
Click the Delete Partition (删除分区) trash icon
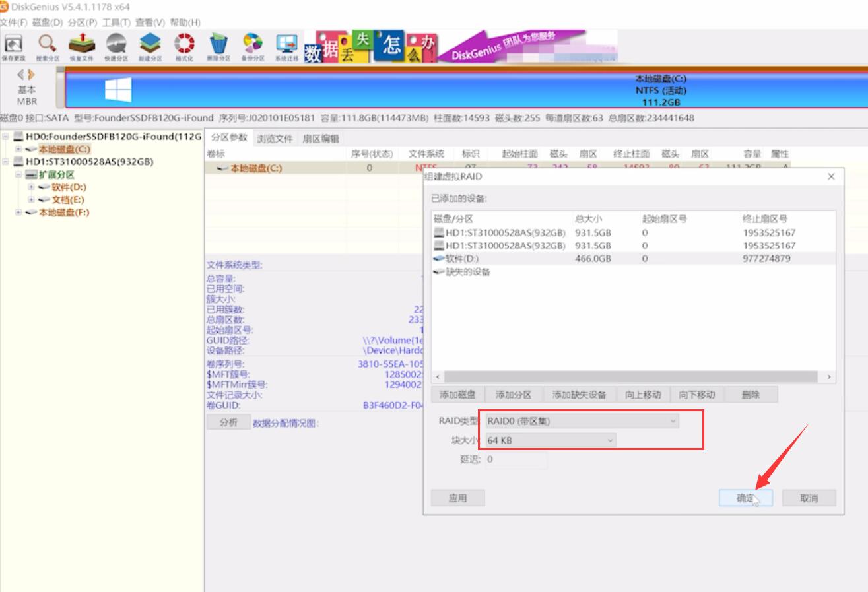218,44
